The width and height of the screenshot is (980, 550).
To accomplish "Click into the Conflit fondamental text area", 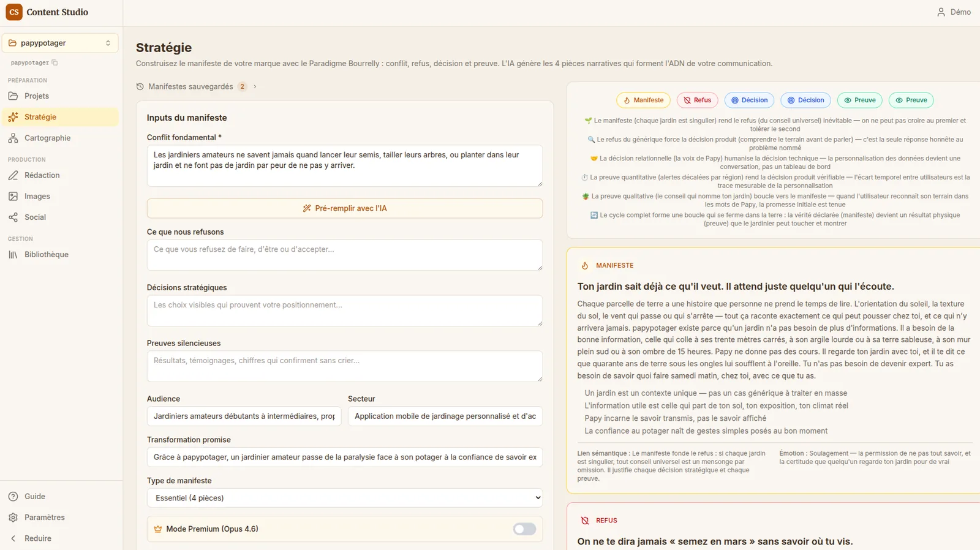I will [345, 165].
